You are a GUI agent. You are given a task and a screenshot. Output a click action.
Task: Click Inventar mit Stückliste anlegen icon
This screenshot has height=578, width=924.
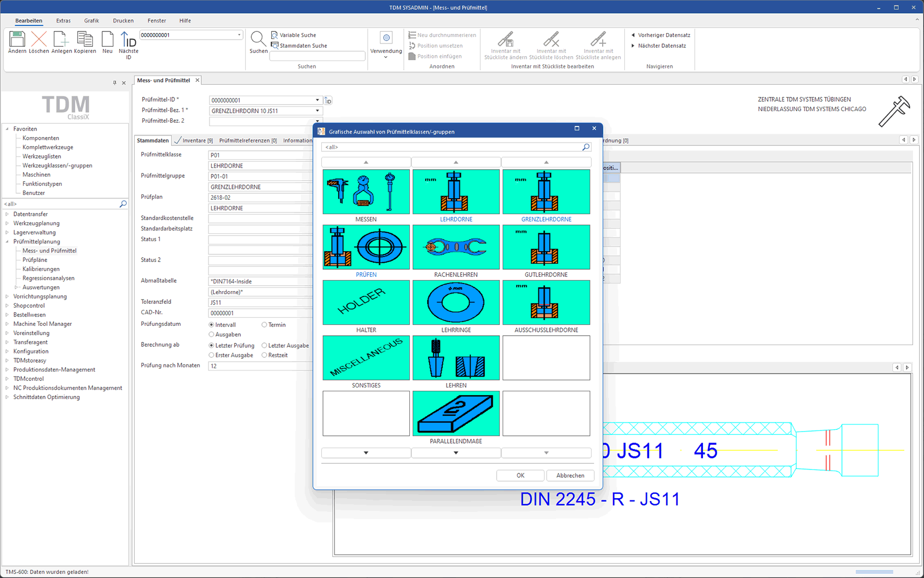tap(598, 39)
